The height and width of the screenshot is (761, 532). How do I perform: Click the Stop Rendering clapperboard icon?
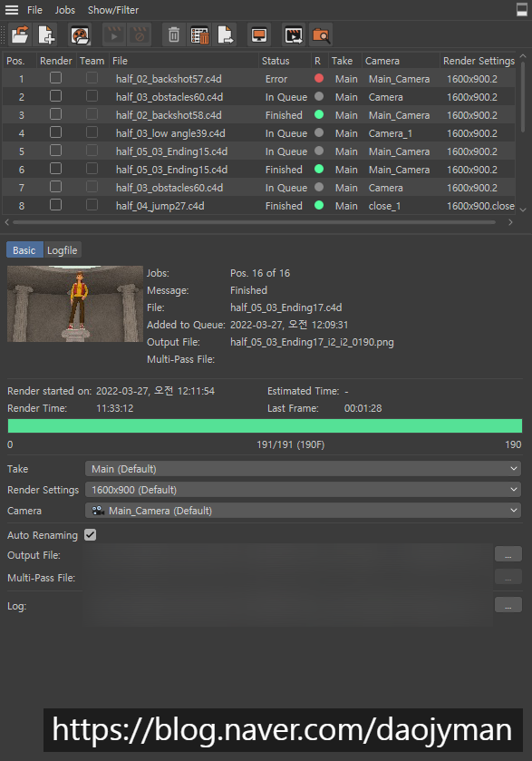(x=140, y=35)
